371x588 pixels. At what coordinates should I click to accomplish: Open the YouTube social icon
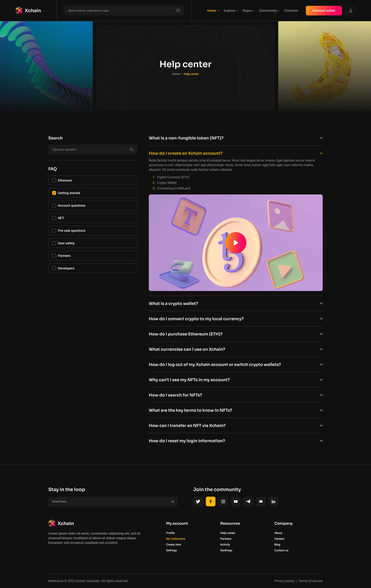236,501
